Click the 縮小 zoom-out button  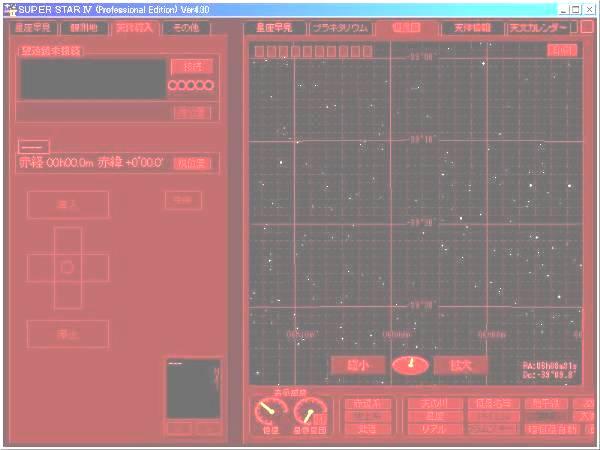click(358, 365)
